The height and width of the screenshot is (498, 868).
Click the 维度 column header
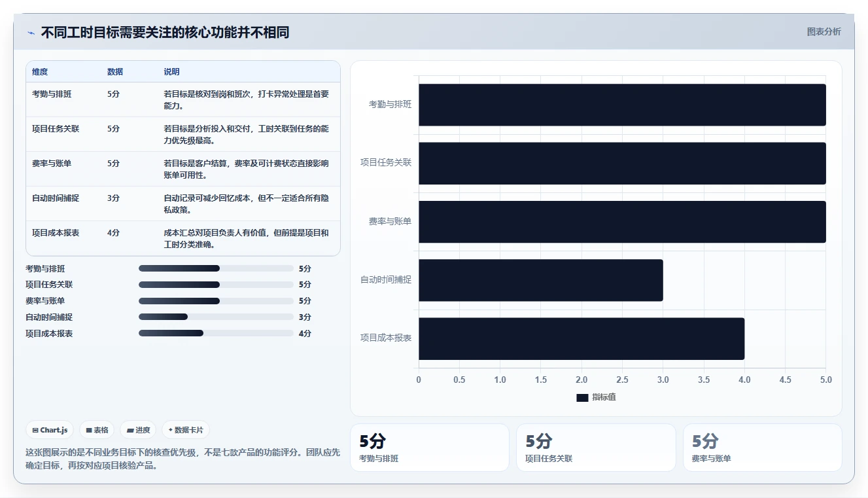[x=40, y=71]
